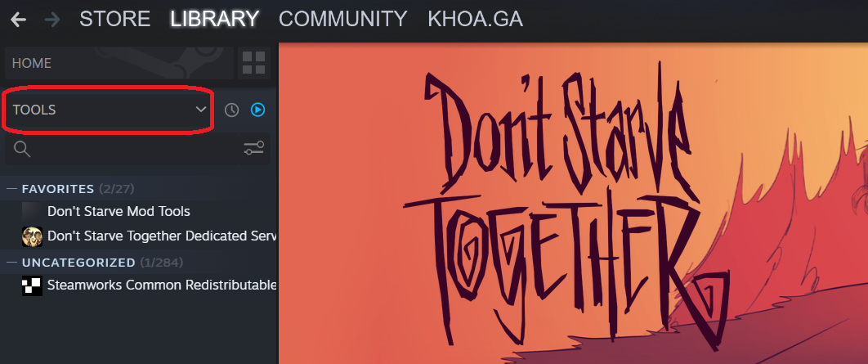Toggle the ready-to-play filter icon
This screenshot has height=364, width=868.
coord(258,110)
